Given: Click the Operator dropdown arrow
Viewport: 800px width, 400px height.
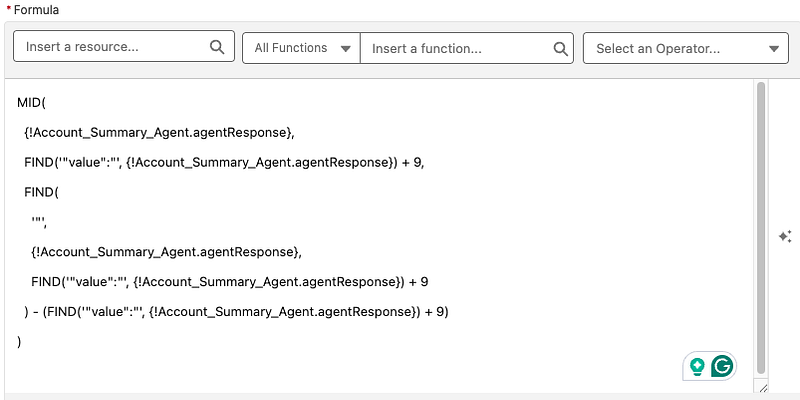Looking at the screenshot, I should tap(773, 49).
